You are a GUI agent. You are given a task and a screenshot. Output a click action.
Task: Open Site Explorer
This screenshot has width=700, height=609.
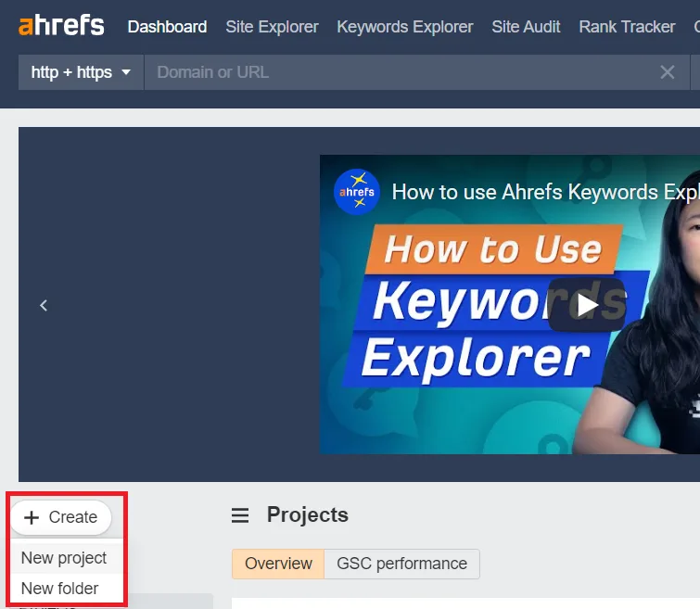(x=272, y=27)
